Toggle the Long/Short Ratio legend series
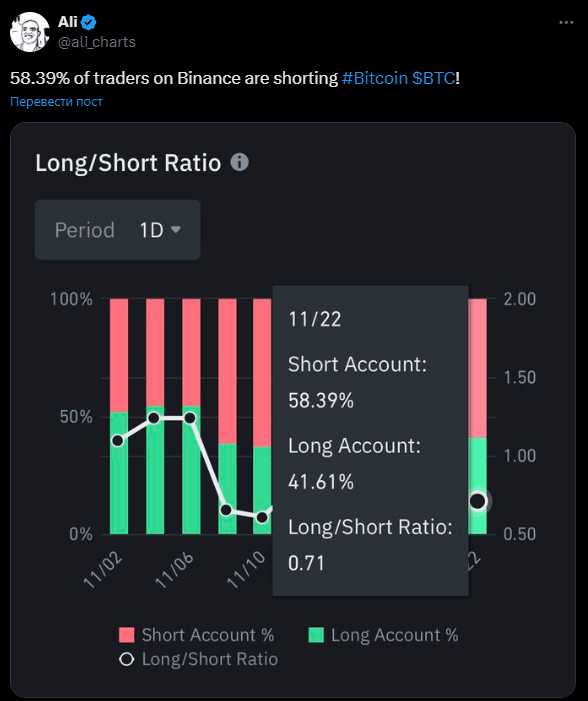The height and width of the screenshot is (701, 588). pos(199,659)
